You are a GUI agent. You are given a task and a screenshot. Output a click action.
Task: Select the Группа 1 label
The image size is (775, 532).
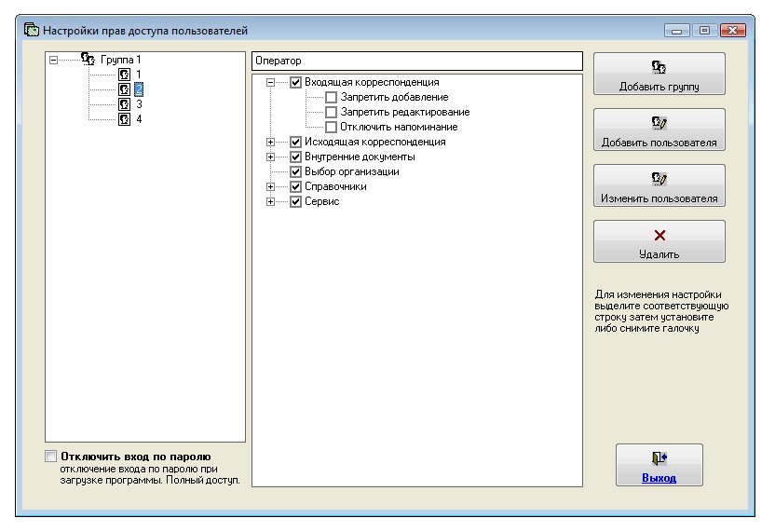120,60
